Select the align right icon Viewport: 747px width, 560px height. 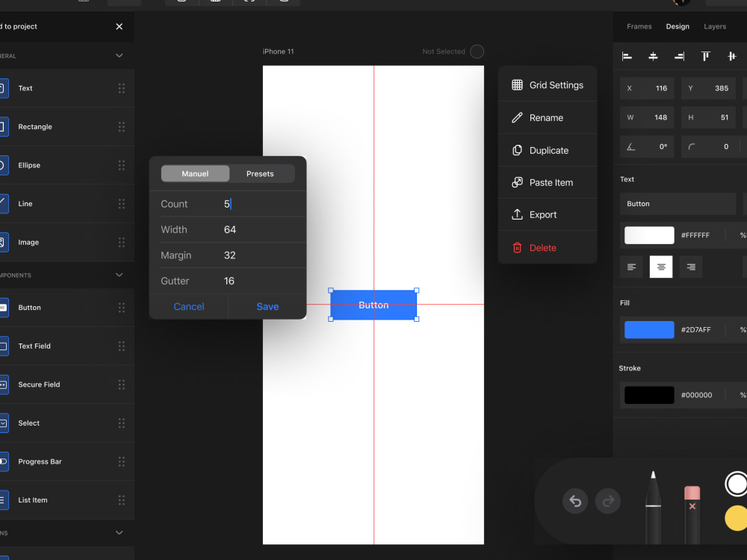(679, 57)
